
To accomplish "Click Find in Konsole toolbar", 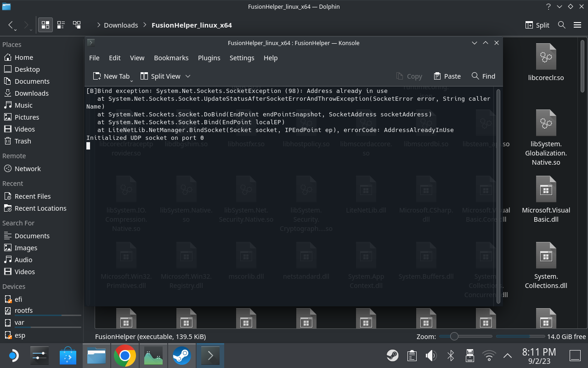I will [x=483, y=76].
